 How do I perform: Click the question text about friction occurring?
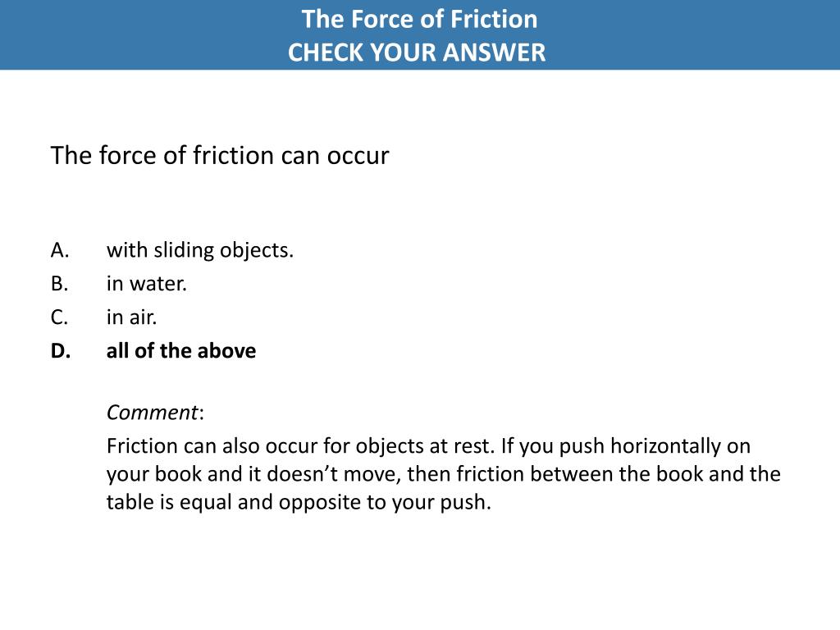click(220, 156)
